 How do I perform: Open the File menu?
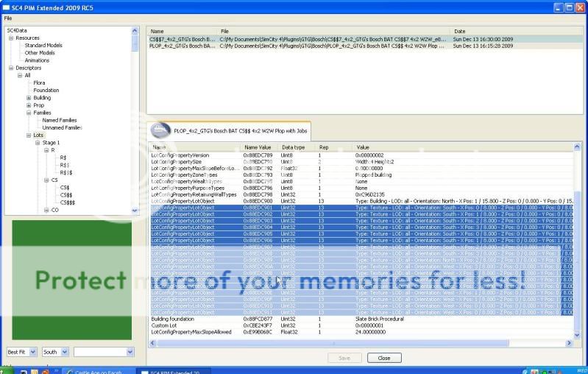tap(8, 18)
